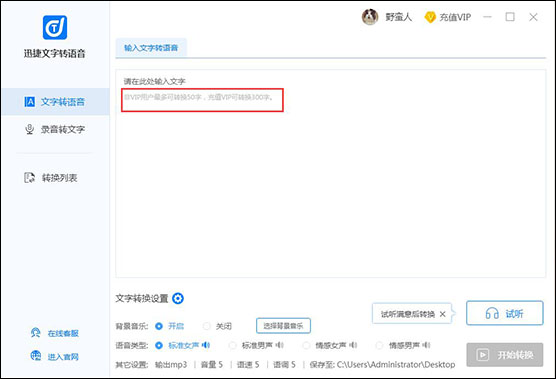Preview 情感男声 with its speaker icon
Image resolution: width=556 pixels, height=379 pixels.
tap(427, 345)
